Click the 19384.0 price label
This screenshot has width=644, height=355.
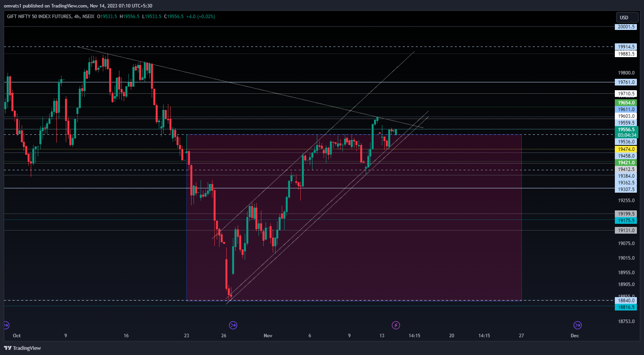(626, 176)
